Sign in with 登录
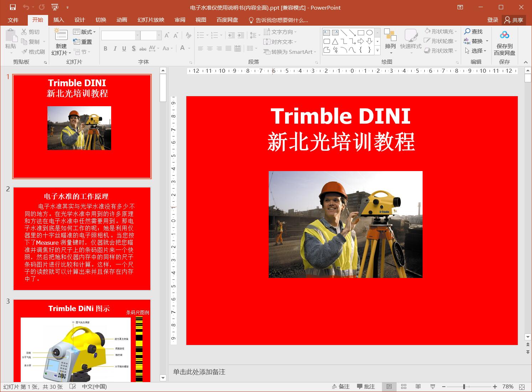 (493, 20)
